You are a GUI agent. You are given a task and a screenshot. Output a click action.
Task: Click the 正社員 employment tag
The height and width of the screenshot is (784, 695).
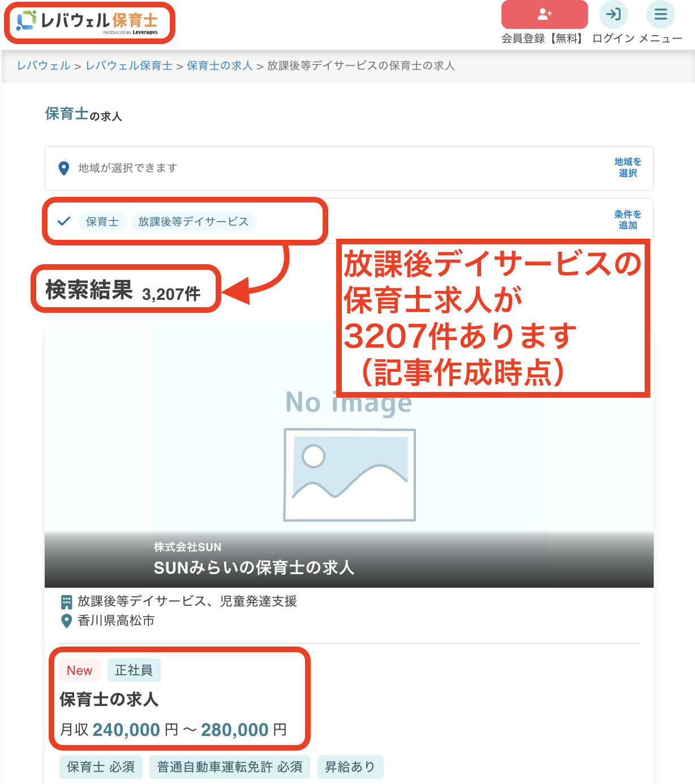[134, 670]
